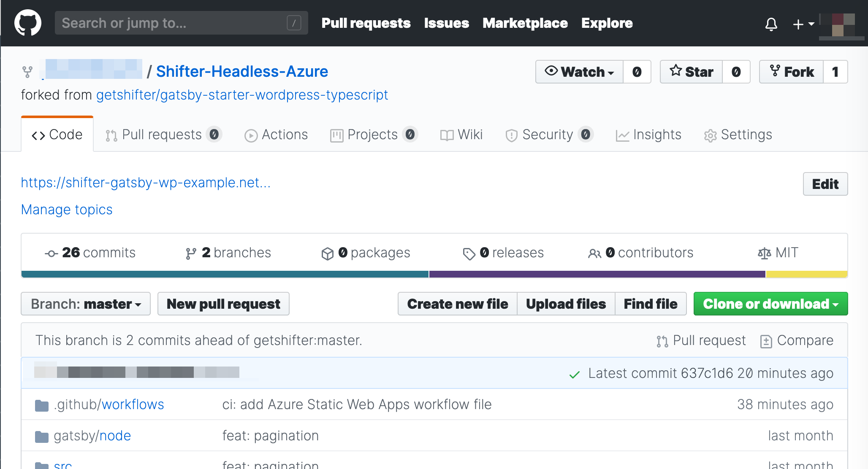Click the Edit description button

pyautogui.click(x=825, y=184)
